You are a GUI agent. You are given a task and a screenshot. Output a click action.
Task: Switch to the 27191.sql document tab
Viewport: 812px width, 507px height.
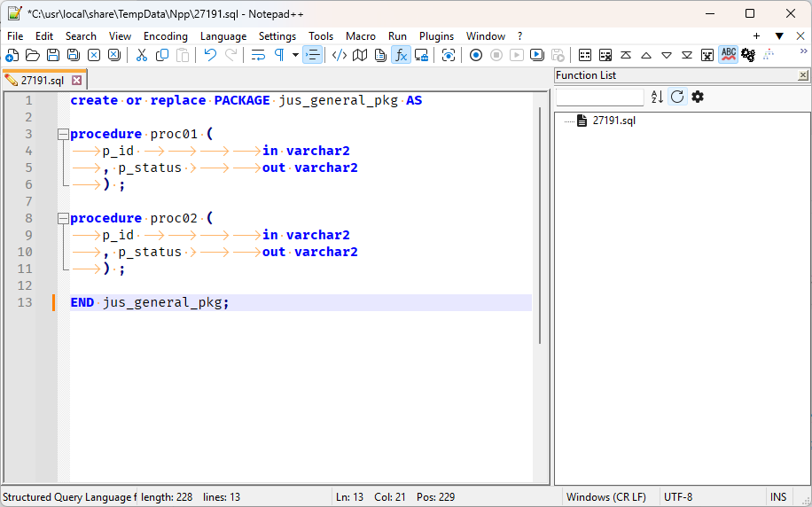43,81
